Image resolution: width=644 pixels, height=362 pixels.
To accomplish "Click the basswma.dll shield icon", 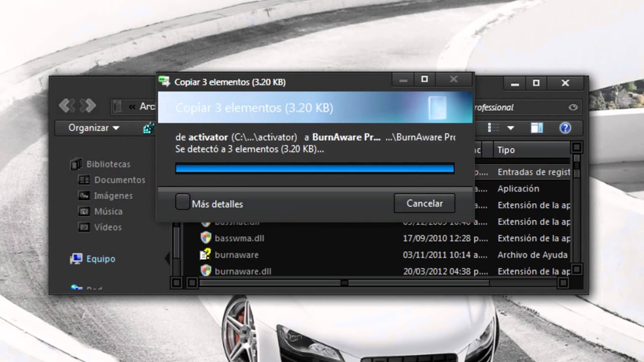I will 205,238.
